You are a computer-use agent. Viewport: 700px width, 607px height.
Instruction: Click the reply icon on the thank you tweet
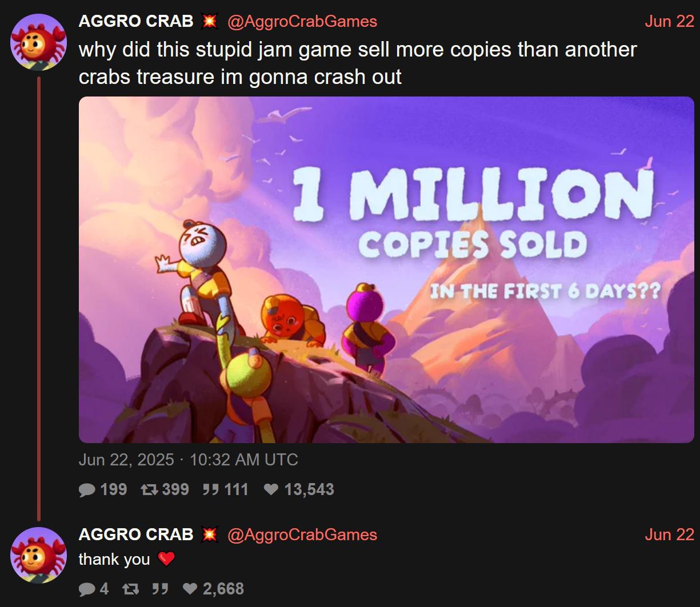tap(87, 589)
